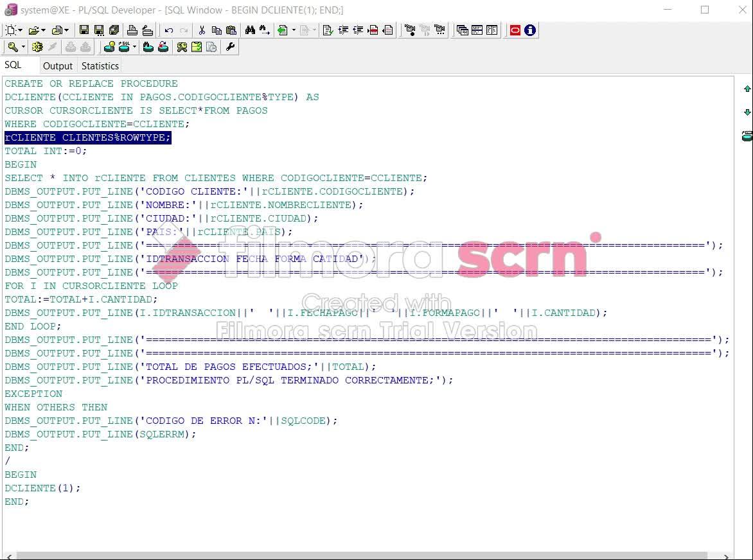Click the Indent selection icon

343,30
